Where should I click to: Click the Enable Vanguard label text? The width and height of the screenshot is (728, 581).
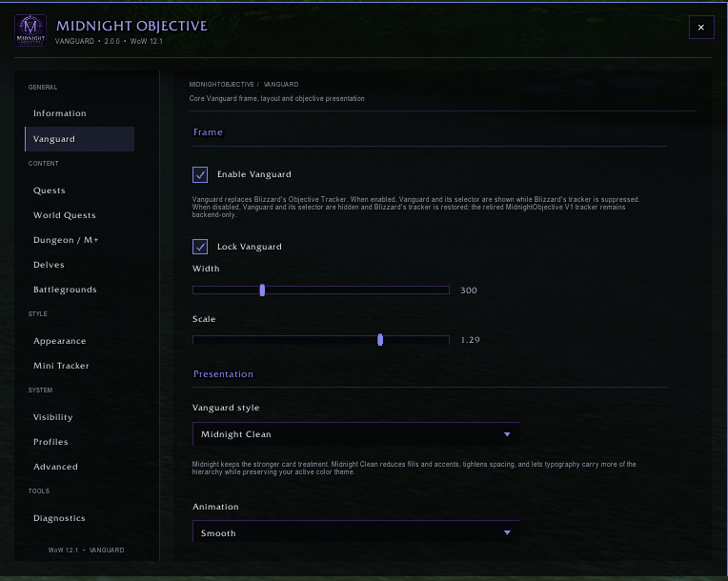[254, 174]
